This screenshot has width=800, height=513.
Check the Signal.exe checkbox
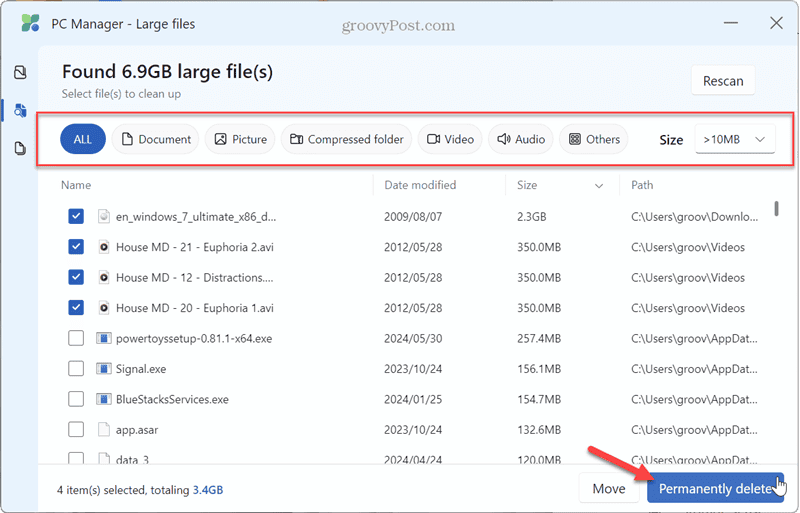(x=76, y=369)
